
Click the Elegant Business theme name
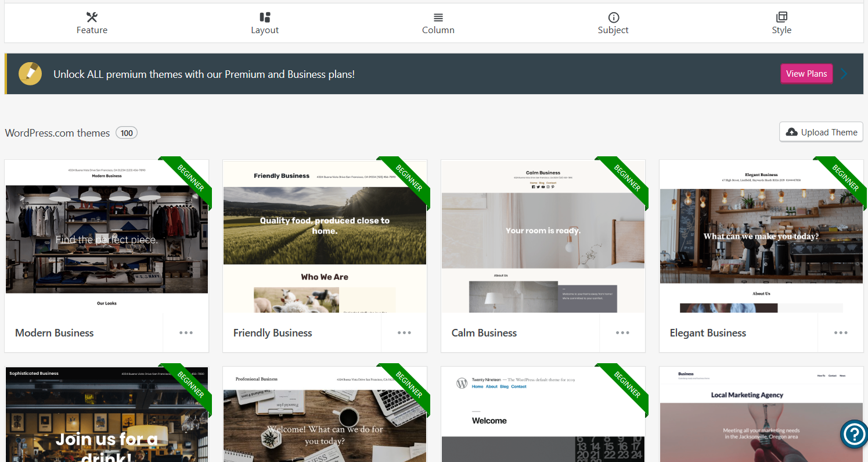point(708,333)
